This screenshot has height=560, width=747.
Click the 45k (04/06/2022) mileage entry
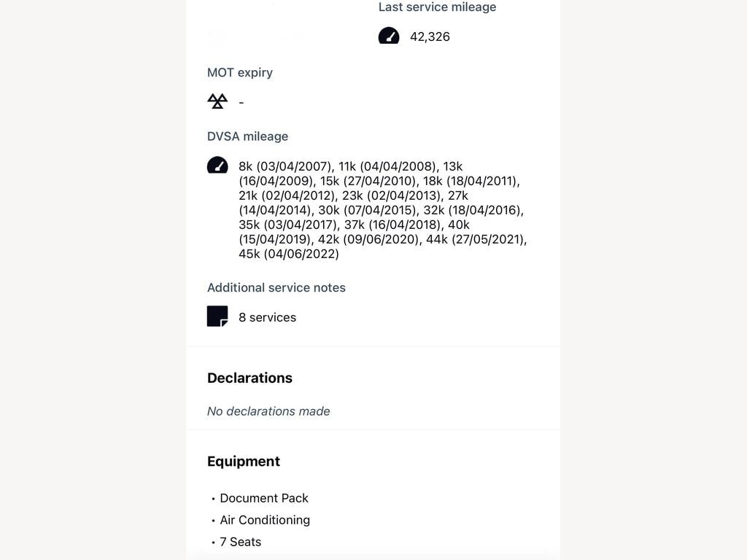(x=289, y=254)
